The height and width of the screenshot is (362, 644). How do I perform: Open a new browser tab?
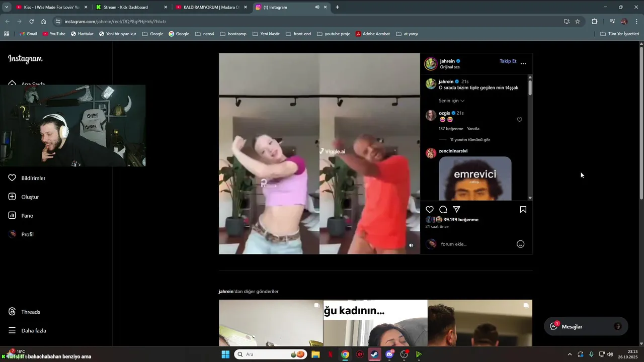pos(337,7)
